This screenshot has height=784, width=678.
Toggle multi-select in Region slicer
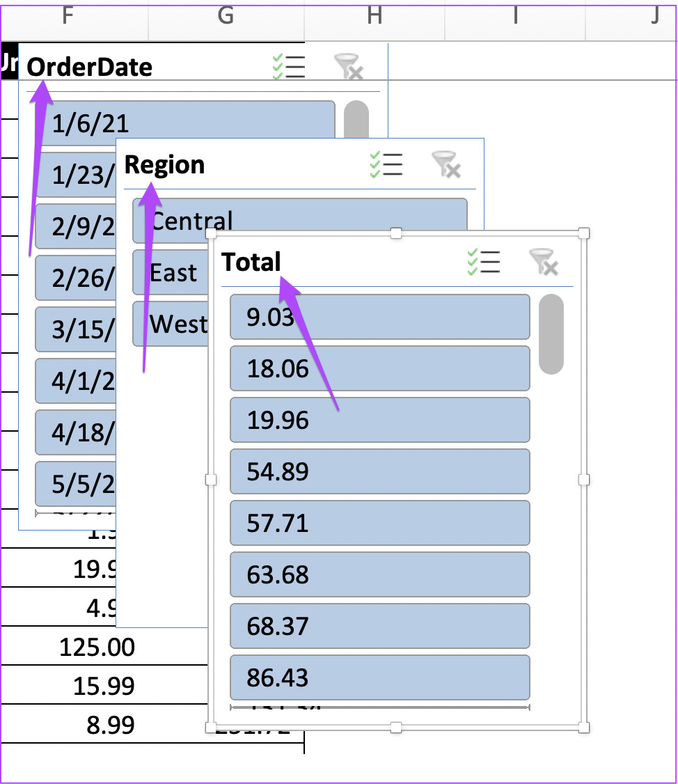pyautogui.click(x=386, y=164)
